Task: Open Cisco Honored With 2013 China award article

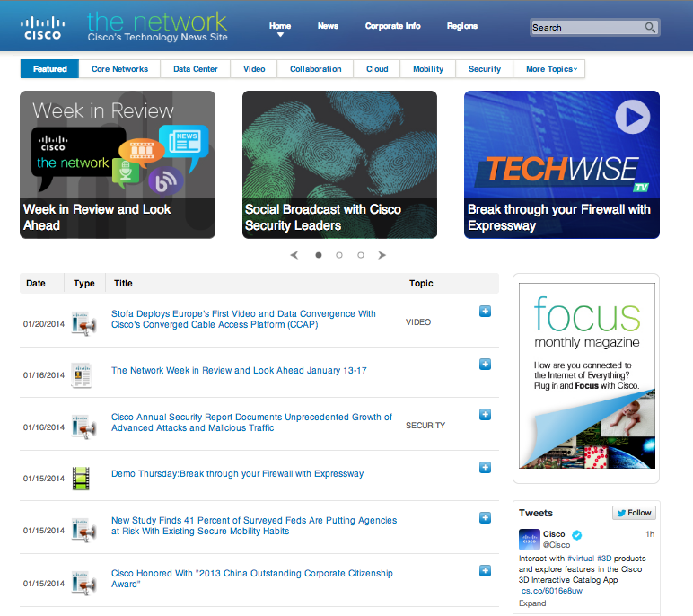Action: point(252,578)
